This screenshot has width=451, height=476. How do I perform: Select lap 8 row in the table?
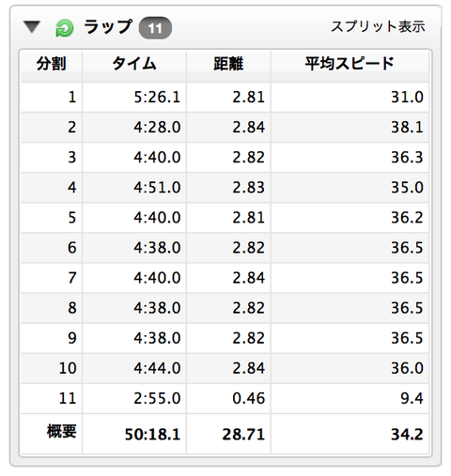[x=225, y=308]
